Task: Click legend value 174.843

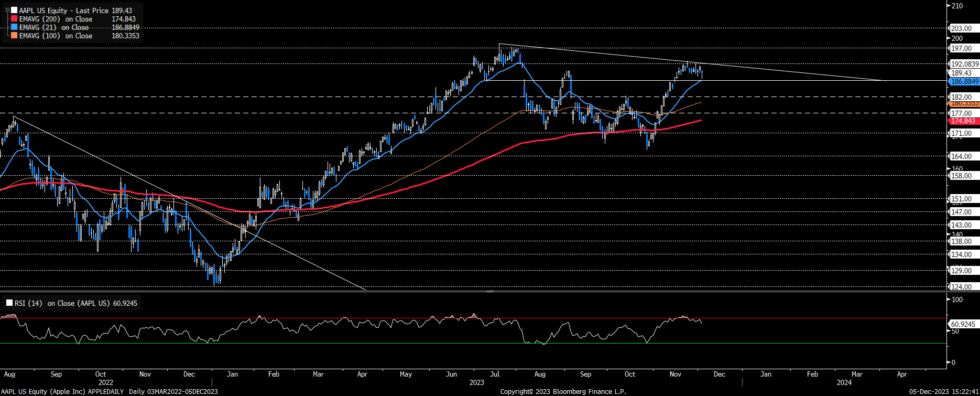Action: coord(124,19)
